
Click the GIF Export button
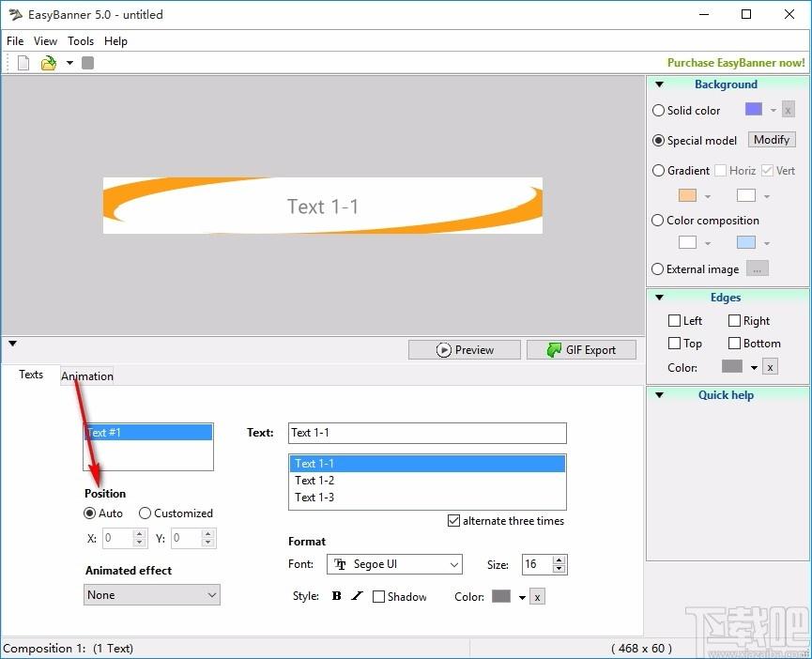(582, 350)
